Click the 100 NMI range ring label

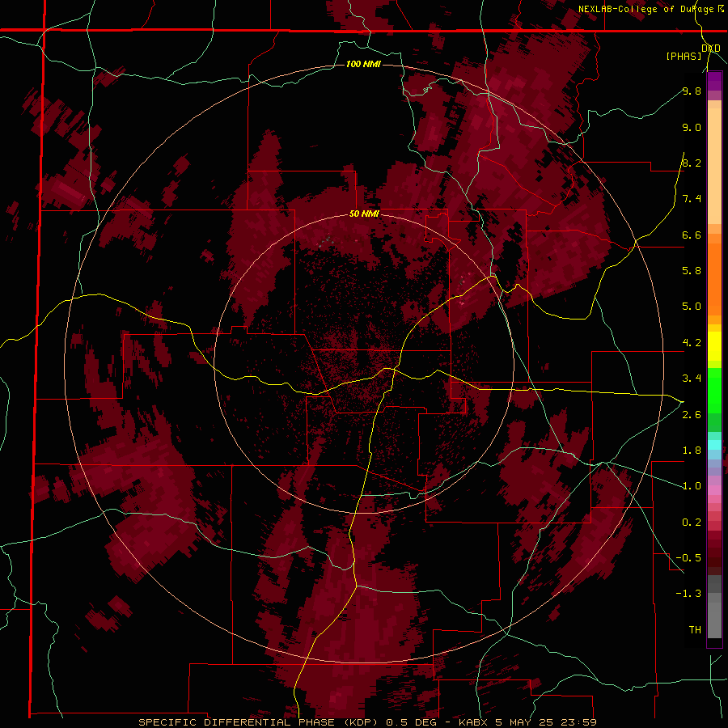point(363,64)
